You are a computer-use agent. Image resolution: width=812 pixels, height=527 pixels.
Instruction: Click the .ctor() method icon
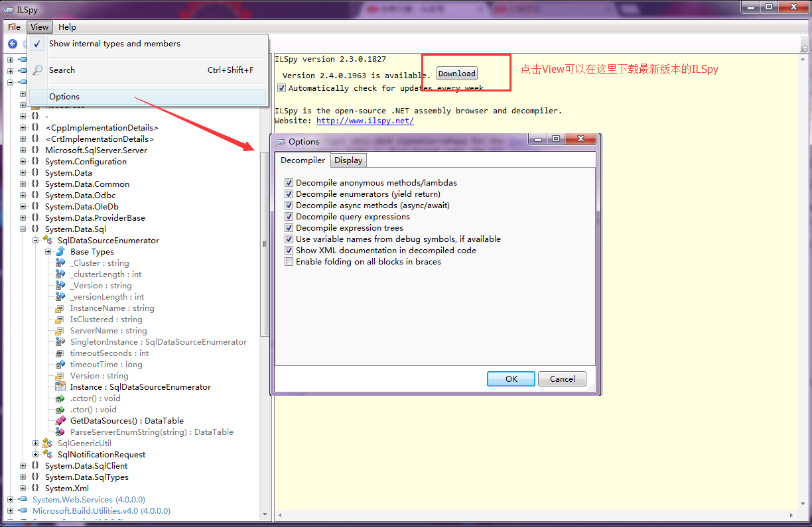[x=60, y=409]
